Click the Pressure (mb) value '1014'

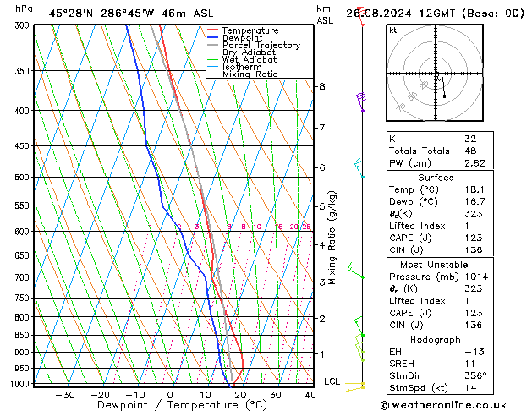click(476, 277)
